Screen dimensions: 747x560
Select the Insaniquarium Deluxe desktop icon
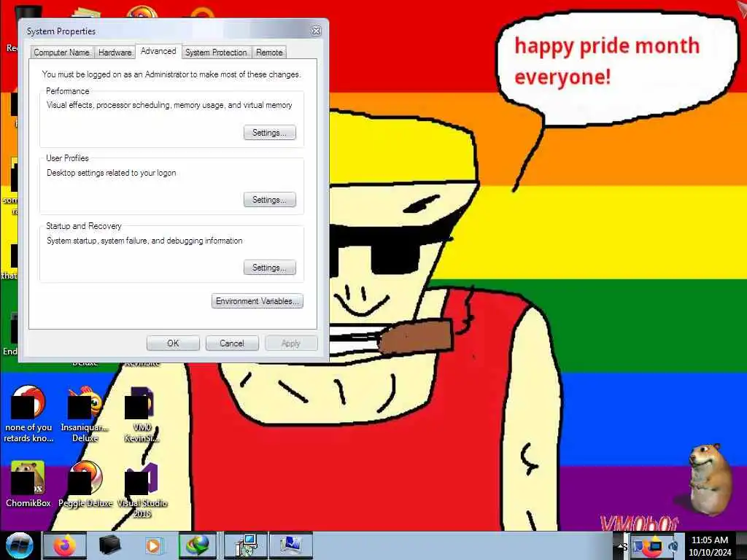pos(85,414)
